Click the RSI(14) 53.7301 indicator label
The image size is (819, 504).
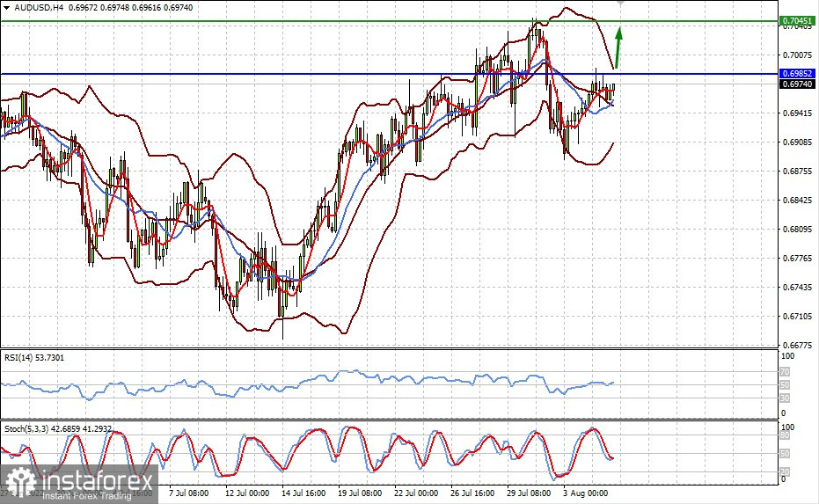coord(34,357)
